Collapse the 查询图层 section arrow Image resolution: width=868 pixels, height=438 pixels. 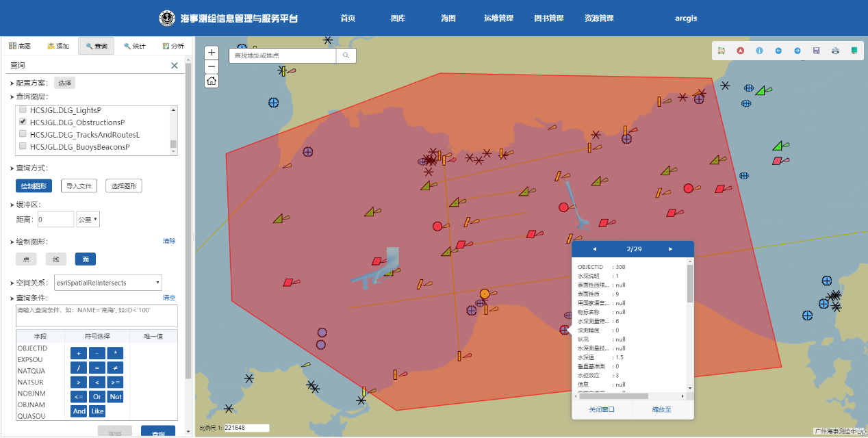coord(12,96)
